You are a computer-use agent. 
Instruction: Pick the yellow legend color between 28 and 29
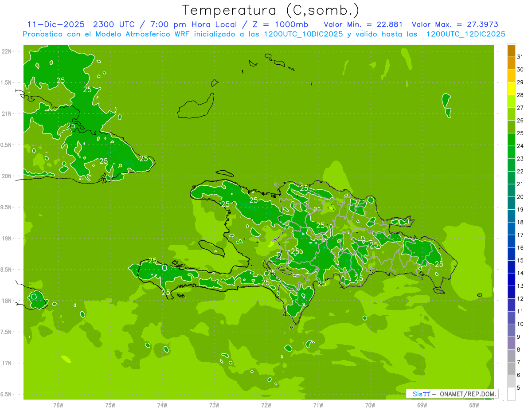pyautogui.click(x=511, y=89)
